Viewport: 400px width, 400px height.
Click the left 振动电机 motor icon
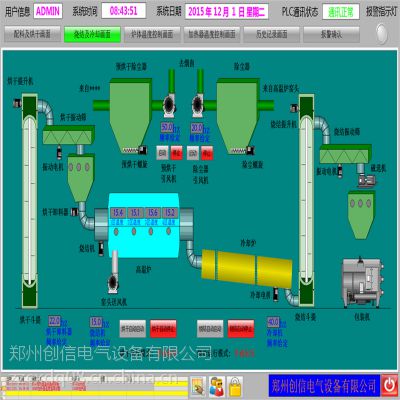point(59,152)
